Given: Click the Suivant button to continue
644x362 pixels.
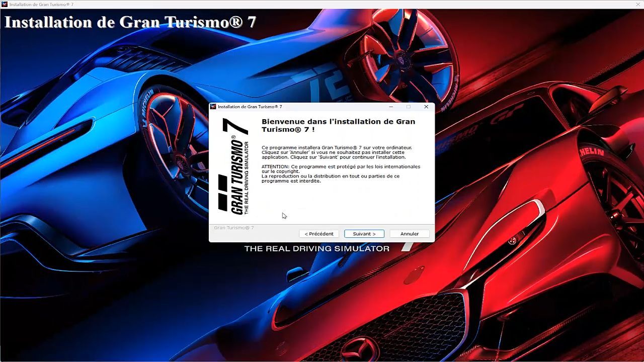Looking at the screenshot, I should 364,234.
